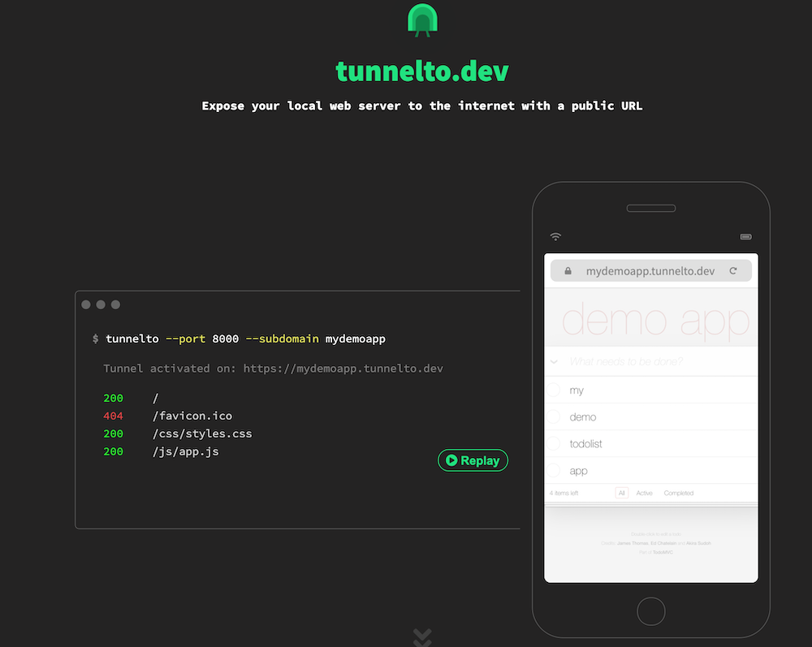Image resolution: width=812 pixels, height=647 pixels.
Task: Toggle the checkbox for 'demo' todo
Action: [x=554, y=416]
